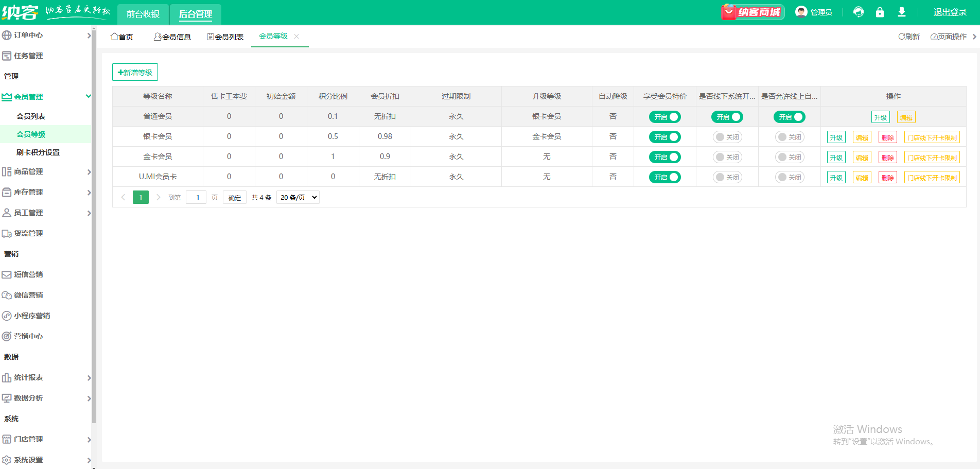Open the 20 条/页 page size dropdown
Image resolution: width=980 pixels, height=469 pixels.
tap(298, 198)
